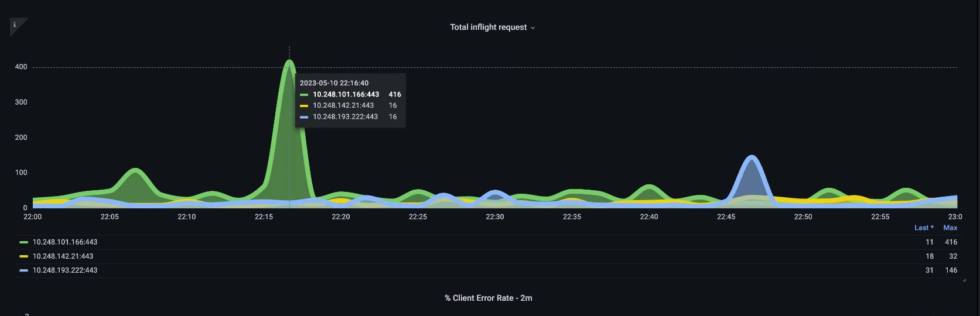Screen dimensions: 980x316
Task: Toggle series 10.248.193.222:443 label in legend list
Action: tap(65, 270)
